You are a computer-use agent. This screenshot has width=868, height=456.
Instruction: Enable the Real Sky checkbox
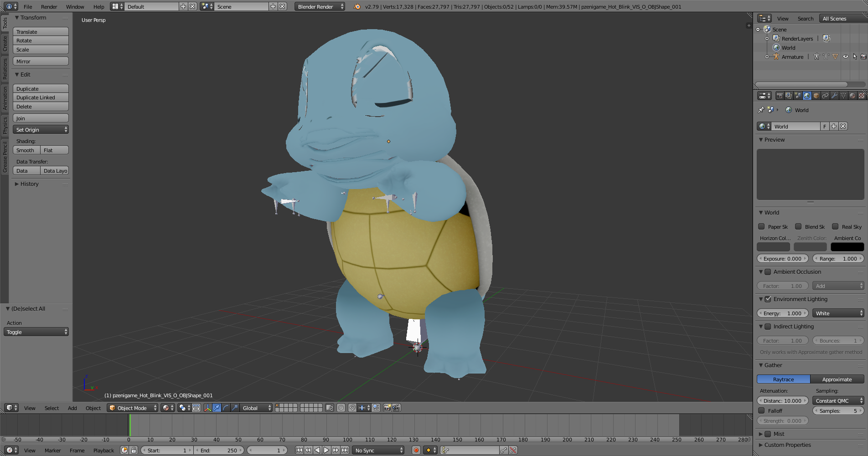pos(835,226)
